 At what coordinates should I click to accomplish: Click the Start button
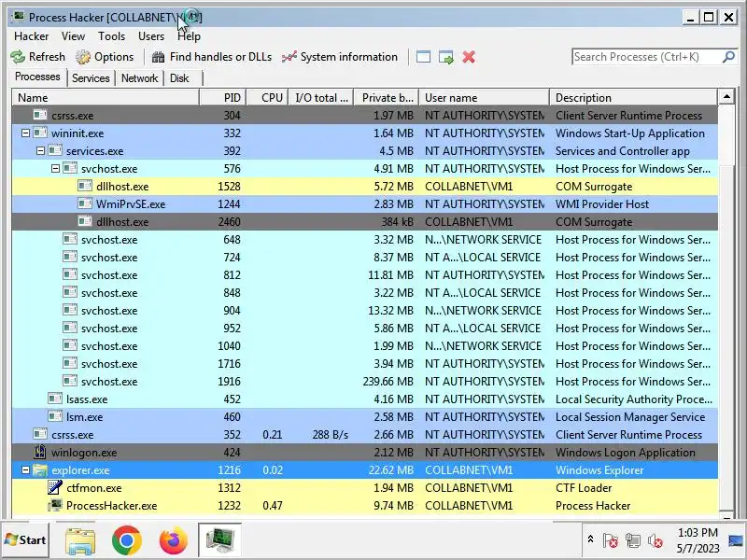(25, 540)
